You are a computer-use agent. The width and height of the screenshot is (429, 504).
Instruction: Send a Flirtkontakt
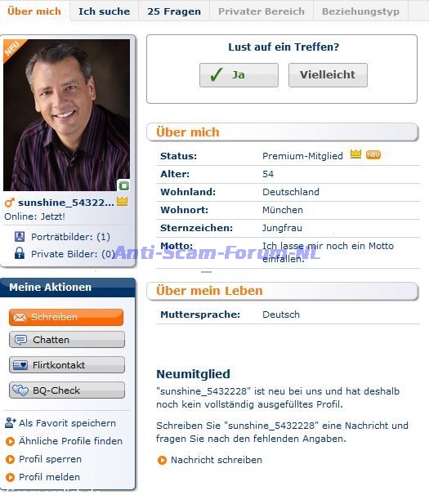[x=66, y=365]
